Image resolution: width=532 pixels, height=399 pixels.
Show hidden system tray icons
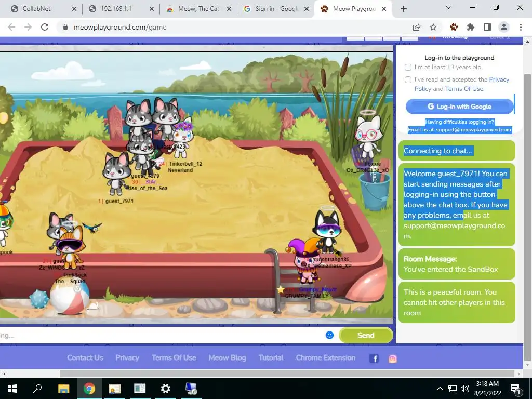coord(440,389)
